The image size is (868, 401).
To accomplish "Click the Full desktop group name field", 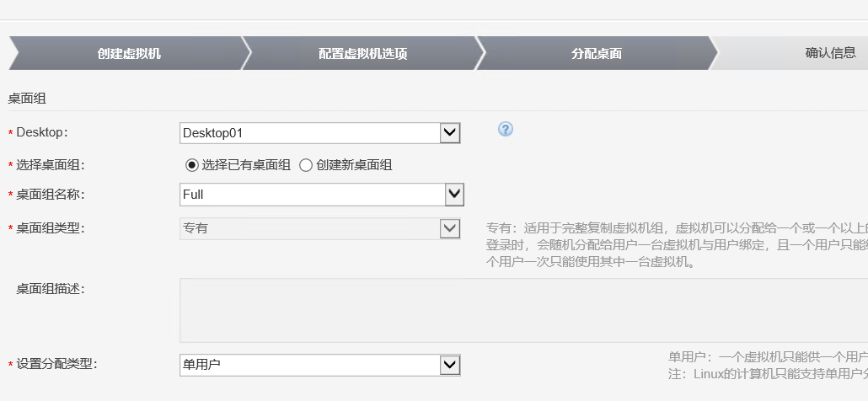I will click(x=312, y=195).
